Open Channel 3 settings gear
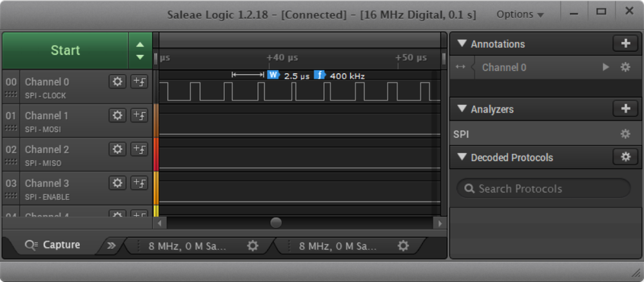Image resolution: width=644 pixels, height=282 pixels. [117, 183]
